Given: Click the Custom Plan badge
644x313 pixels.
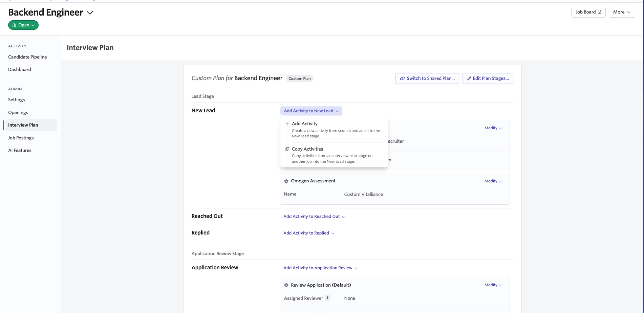Looking at the screenshot, I should point(299,78).
